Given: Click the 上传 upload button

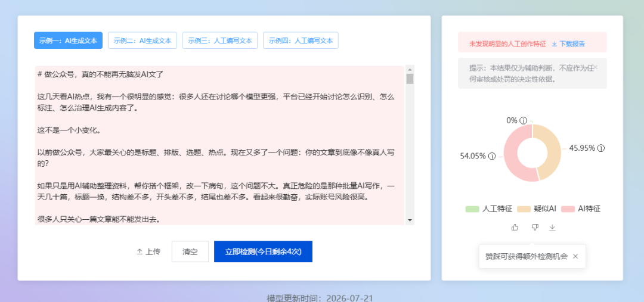Looking at the screenshot, I should [x=148, y=251].
